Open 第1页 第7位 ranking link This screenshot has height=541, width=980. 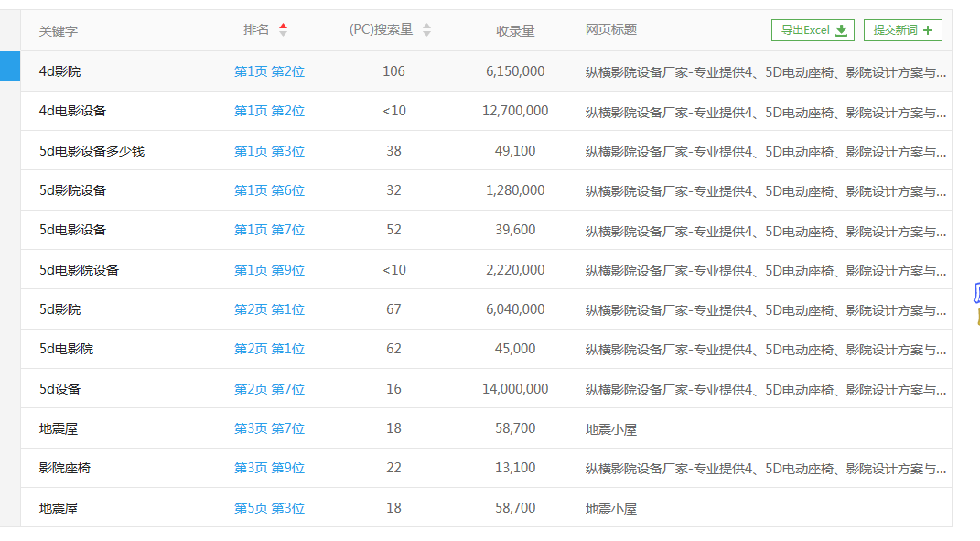269,230
